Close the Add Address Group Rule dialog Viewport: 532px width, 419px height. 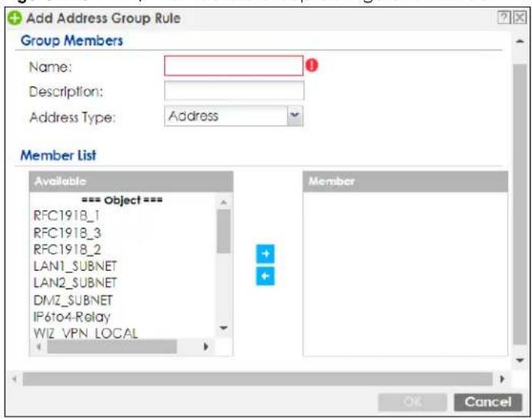pos(520,18)
